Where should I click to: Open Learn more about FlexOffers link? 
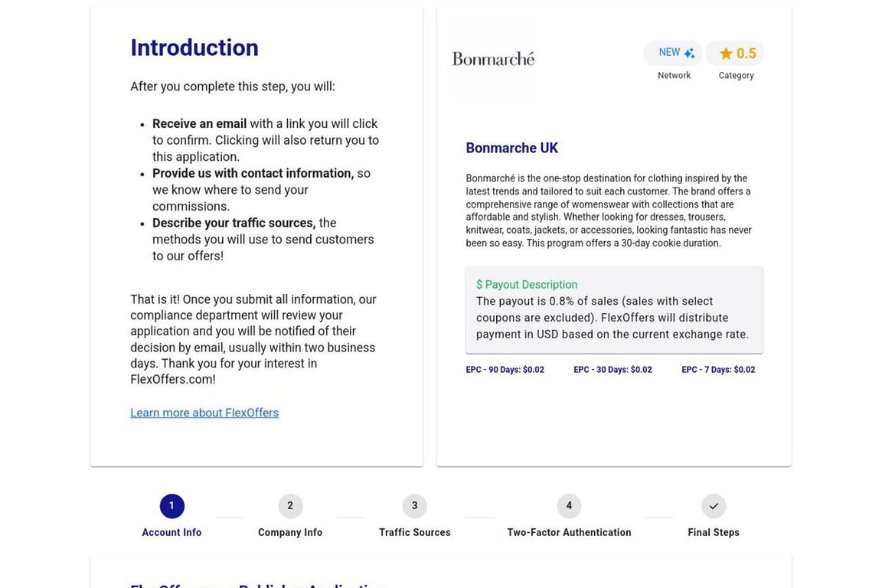coord(204,413)
